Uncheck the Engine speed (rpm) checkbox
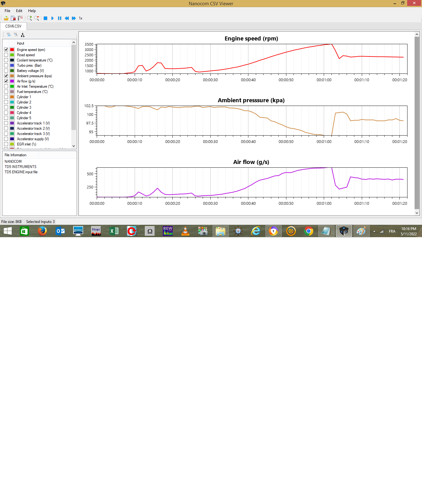The height and width of the screenshot is (504, 422). pos(6,50)
